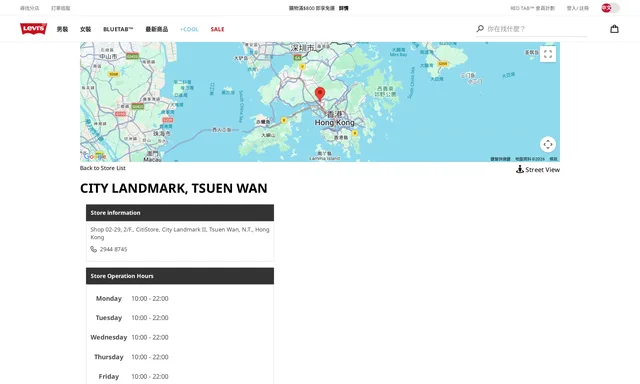Click the search magnifier icon
The image size is (640, 384).
click(480, 29)
